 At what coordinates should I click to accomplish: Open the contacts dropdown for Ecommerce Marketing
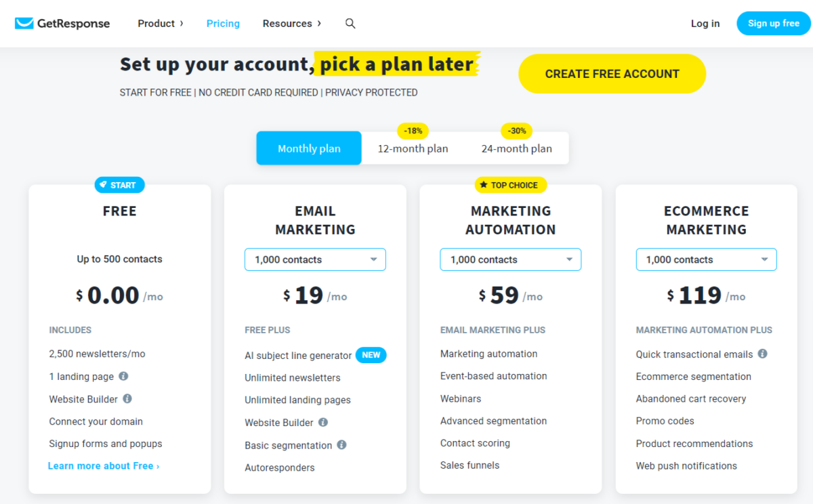[x=706, y=259]
